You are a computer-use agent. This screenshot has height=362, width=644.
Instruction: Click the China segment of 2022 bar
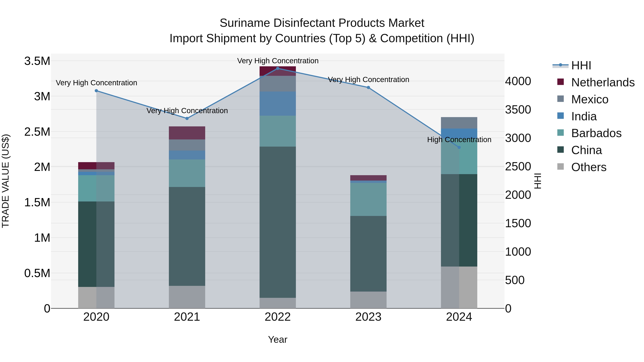[277, 222]
